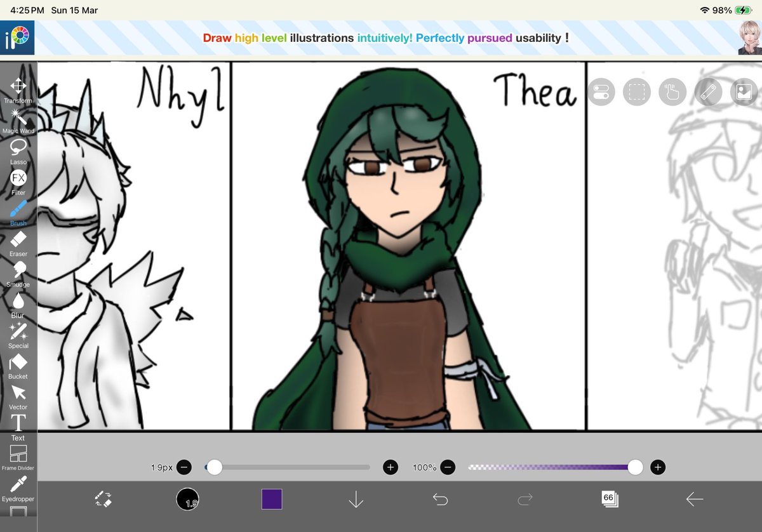762x532 pixels.
Task: Tap the 4:25 PM clock
Action: pos(28,10)
